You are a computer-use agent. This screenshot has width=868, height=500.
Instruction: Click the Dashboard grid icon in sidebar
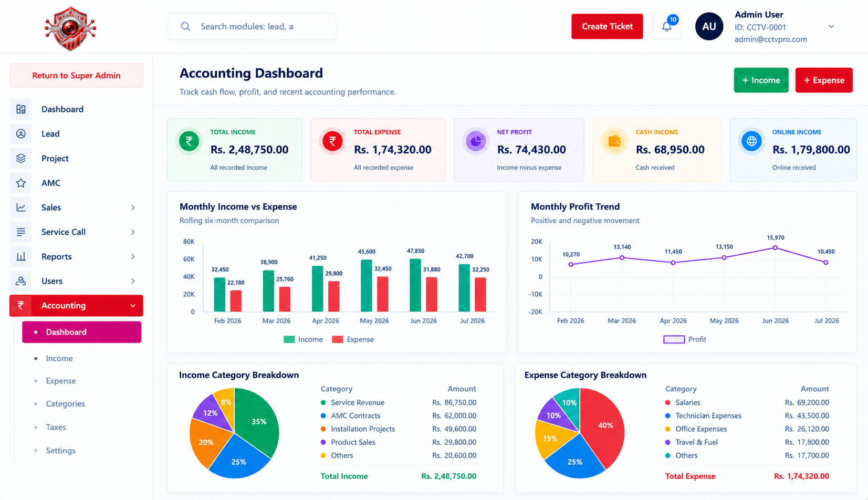21,109
